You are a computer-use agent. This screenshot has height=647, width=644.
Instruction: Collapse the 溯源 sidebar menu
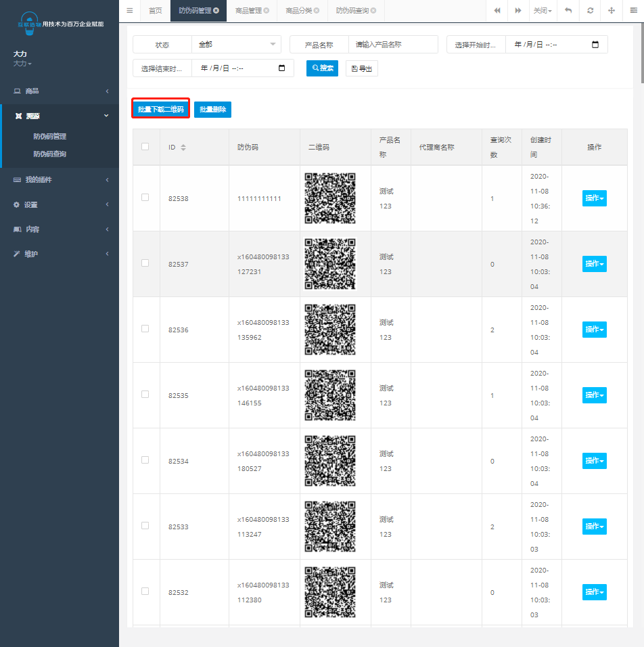tap(60, 116)
